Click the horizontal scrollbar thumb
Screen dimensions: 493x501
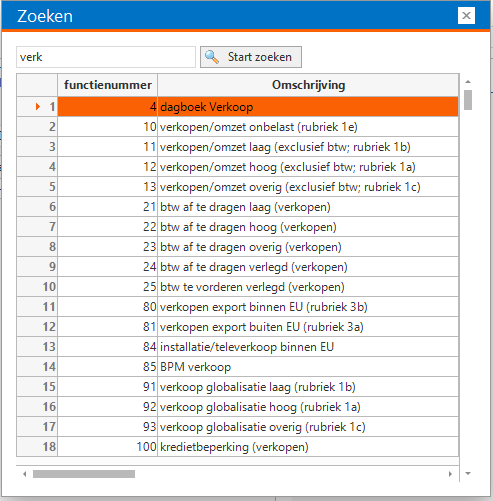point(84,474)
